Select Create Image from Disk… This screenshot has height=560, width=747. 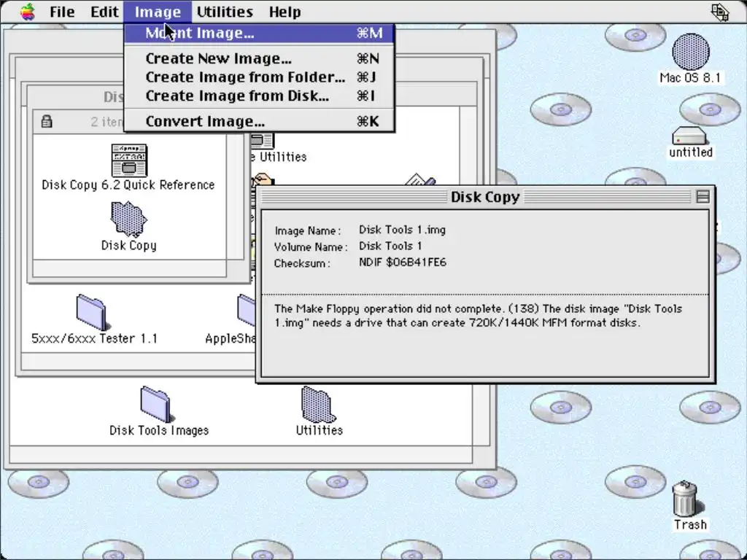pyautogui.click(x=259, y=96)
